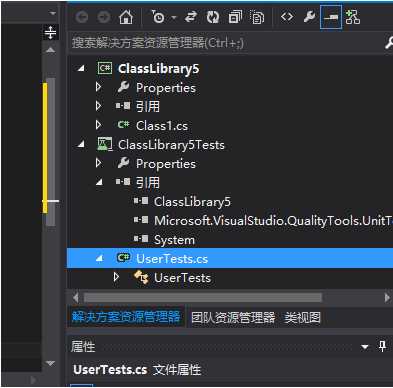Click the Back navigation arrow icon

click(x=82, y=17)
